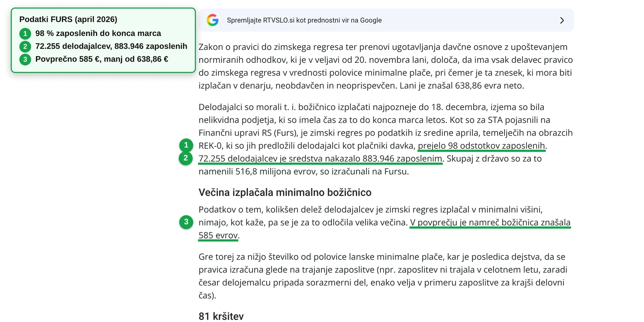Click 'Spremljajte RTVSLO.si kot prednostni vir na Google'
This screenshot has width=644, height=322.
pos(304,20)
